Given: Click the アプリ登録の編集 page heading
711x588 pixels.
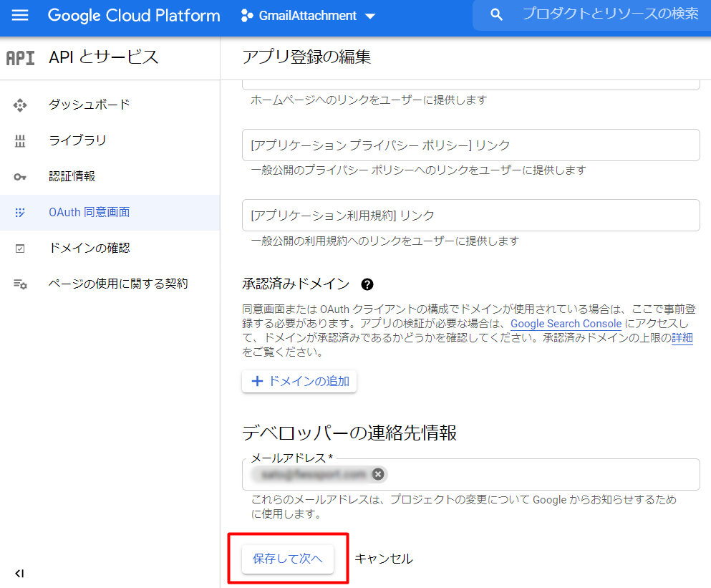Looking at the screenshot, I should click(x=306, y=57).
